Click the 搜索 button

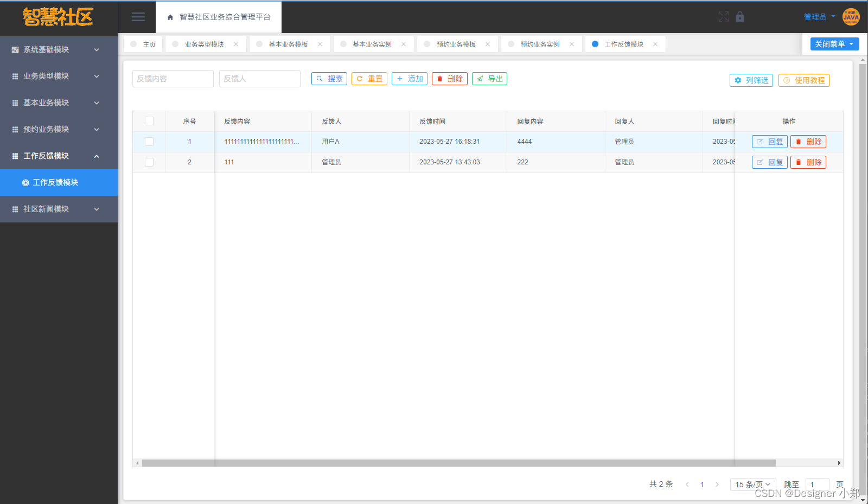coord(329,79)
